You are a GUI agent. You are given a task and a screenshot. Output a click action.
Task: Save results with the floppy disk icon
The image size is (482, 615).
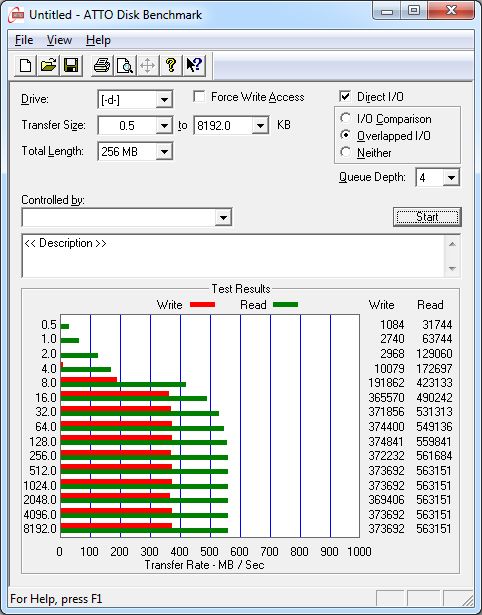[71, 65]
